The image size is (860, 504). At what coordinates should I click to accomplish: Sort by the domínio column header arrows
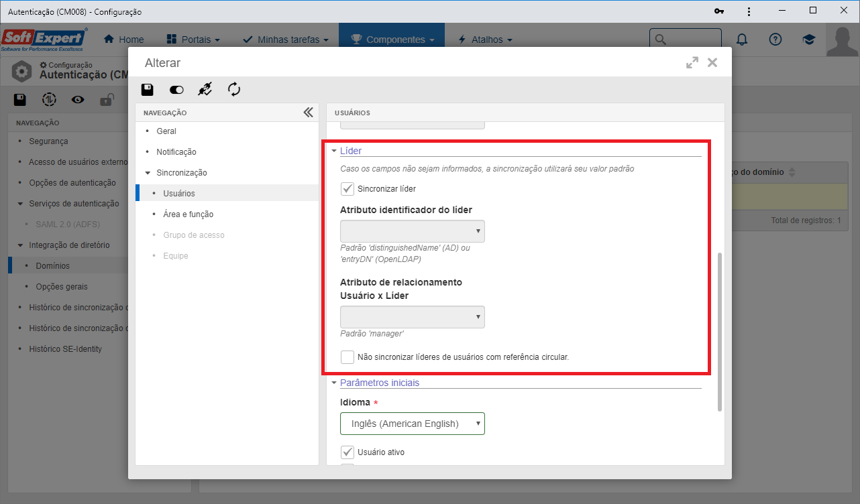coord(792,172)
